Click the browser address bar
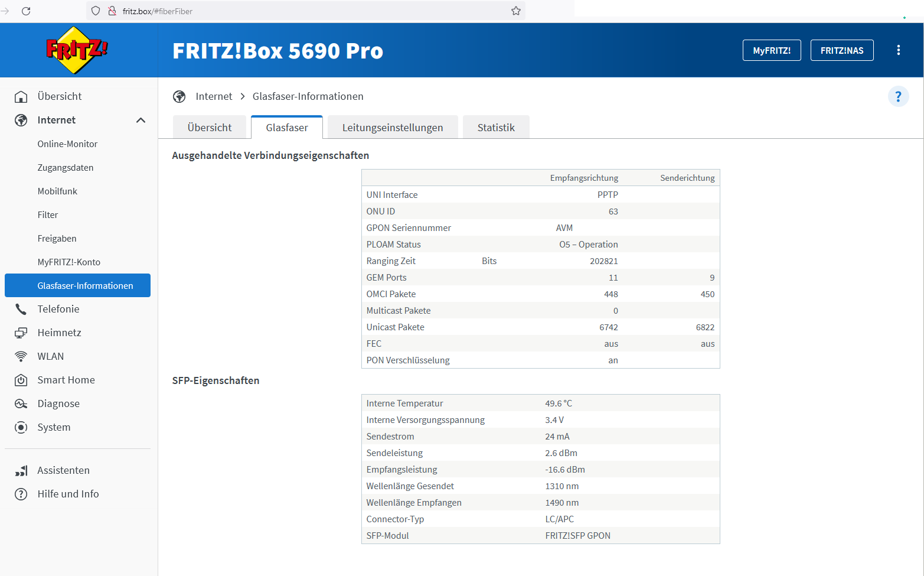924x576 pixels. 306,11
